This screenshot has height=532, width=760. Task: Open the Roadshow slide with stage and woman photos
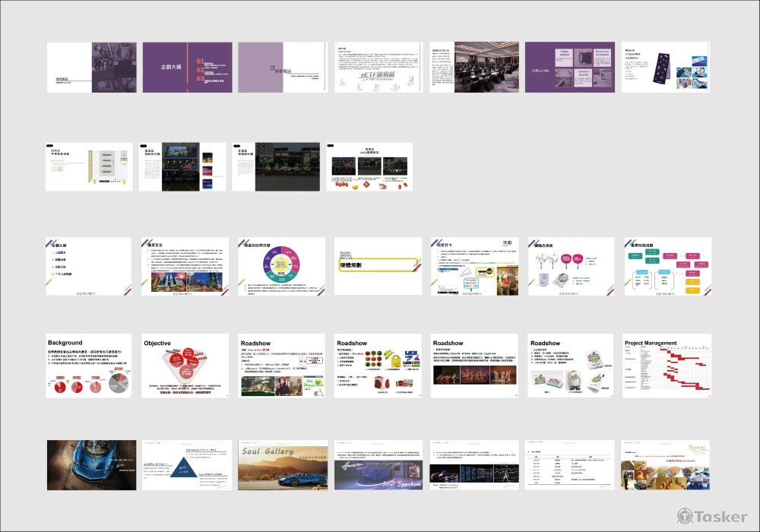click(x=282, y=366)
